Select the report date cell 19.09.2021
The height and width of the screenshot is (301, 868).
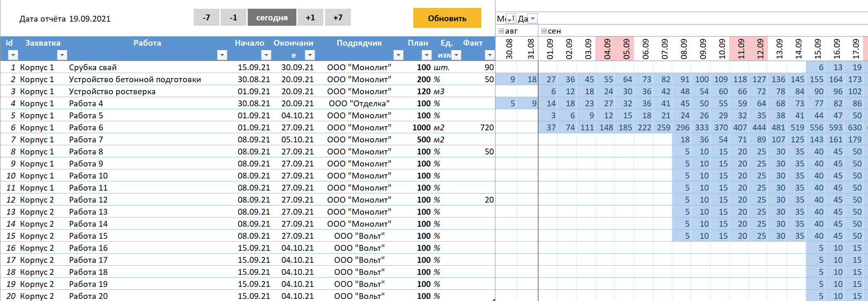point(90,19)
